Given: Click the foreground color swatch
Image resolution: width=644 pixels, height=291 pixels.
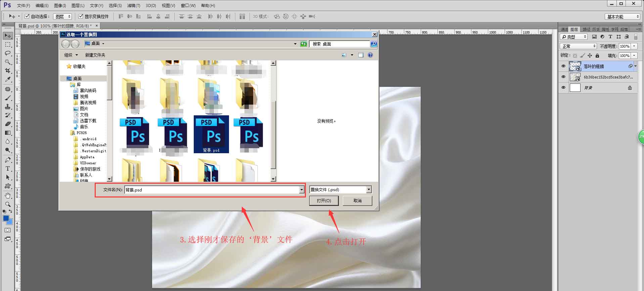Looking at the screenshot, I should coord(6,218).
